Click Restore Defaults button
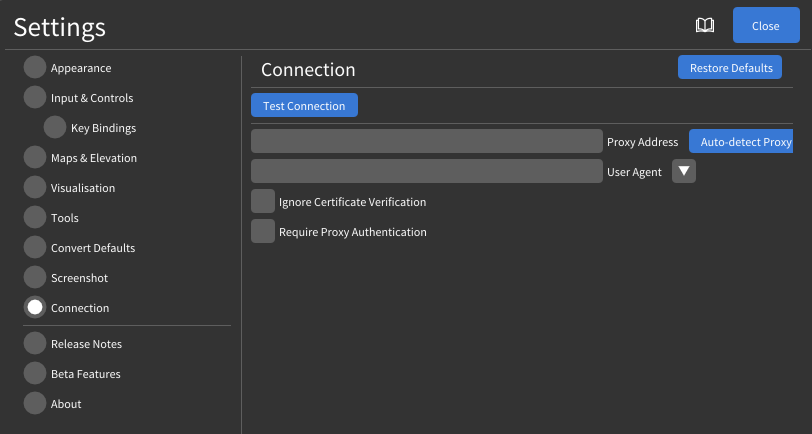Screen dimensions: 812x434 (x=730, y=68)
